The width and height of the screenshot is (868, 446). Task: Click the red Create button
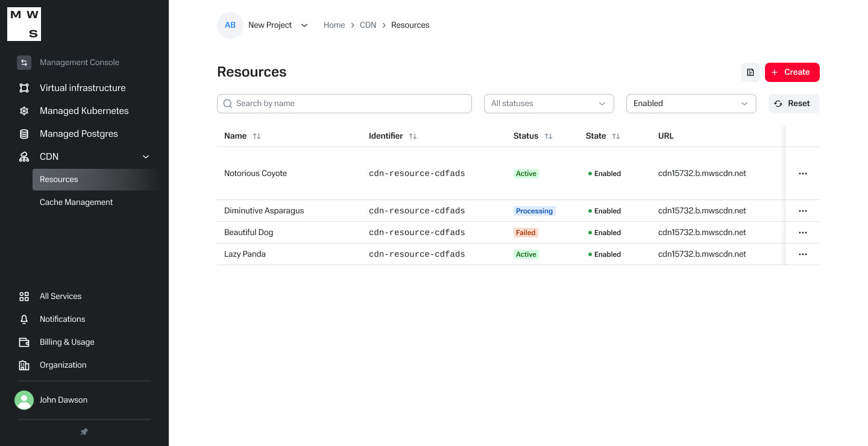click(x=792, y=72)
